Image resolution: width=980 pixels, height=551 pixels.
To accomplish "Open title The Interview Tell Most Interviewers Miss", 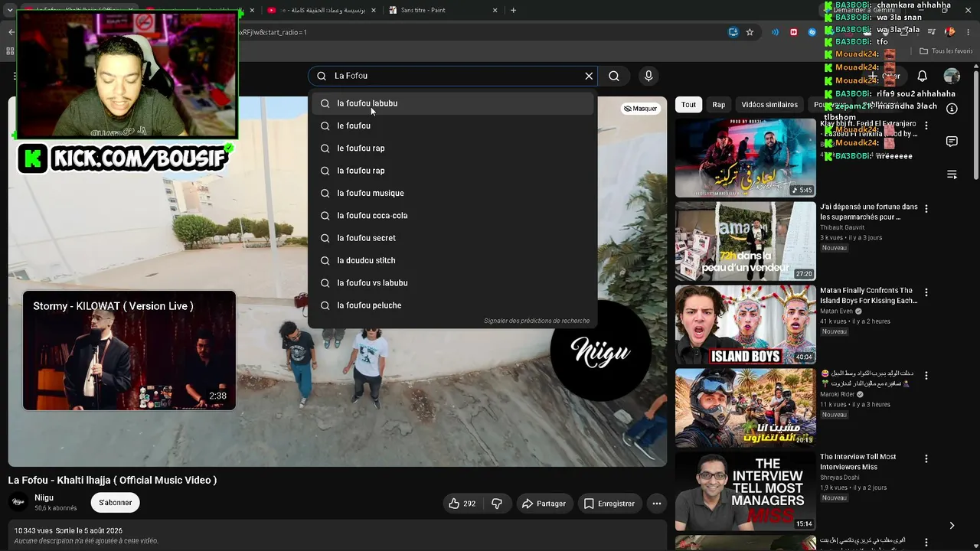I will pos(858,461).
